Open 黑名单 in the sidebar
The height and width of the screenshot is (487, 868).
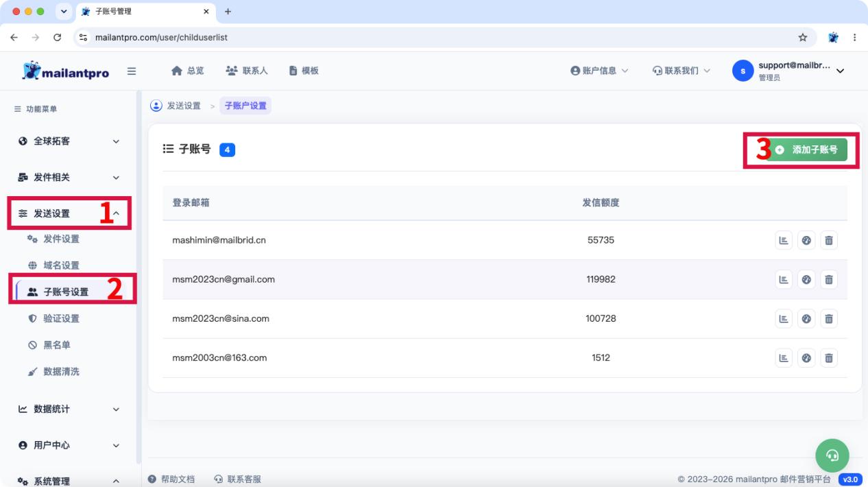(x=49, y=345)
